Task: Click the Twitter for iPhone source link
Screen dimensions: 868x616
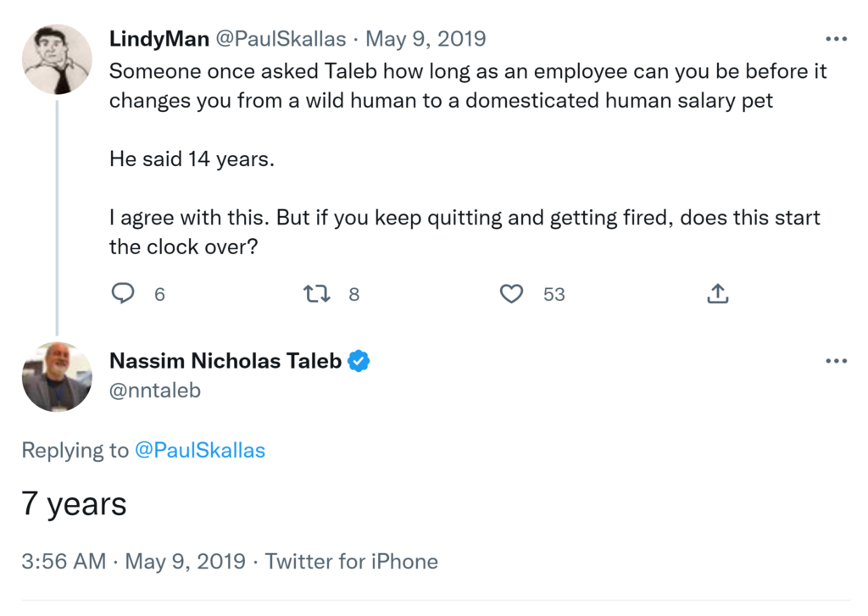Action: (x=352, y=562)
